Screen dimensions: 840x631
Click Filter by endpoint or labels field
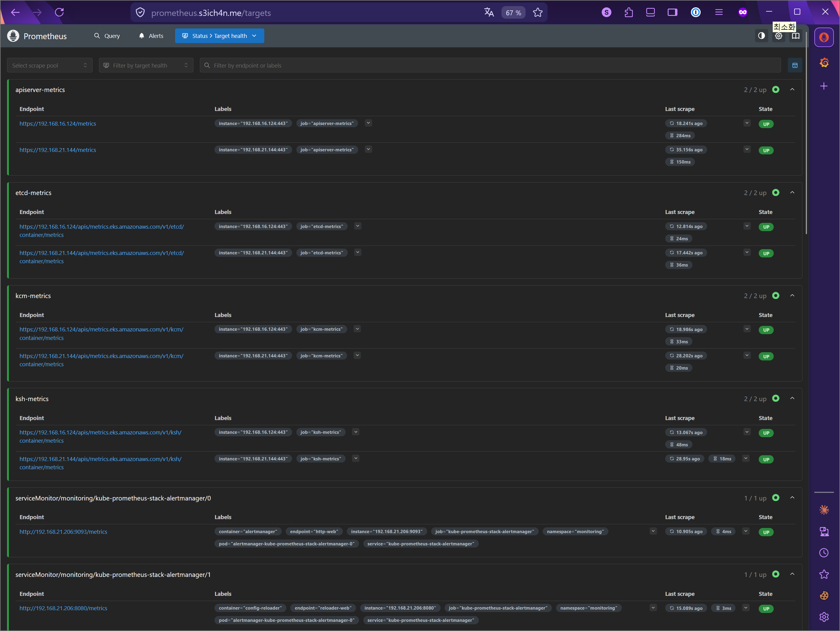point(490,65)
